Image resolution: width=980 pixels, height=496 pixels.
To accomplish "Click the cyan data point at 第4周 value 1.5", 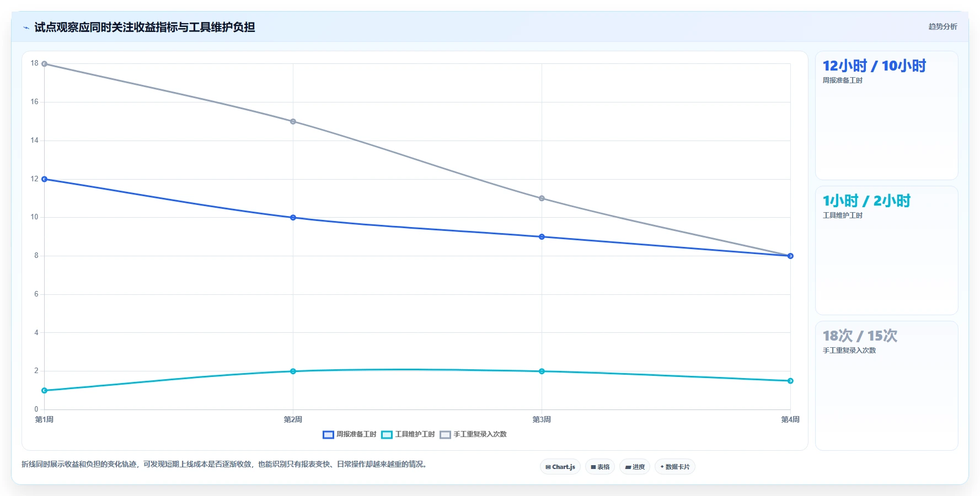I will tap(790, 381).
